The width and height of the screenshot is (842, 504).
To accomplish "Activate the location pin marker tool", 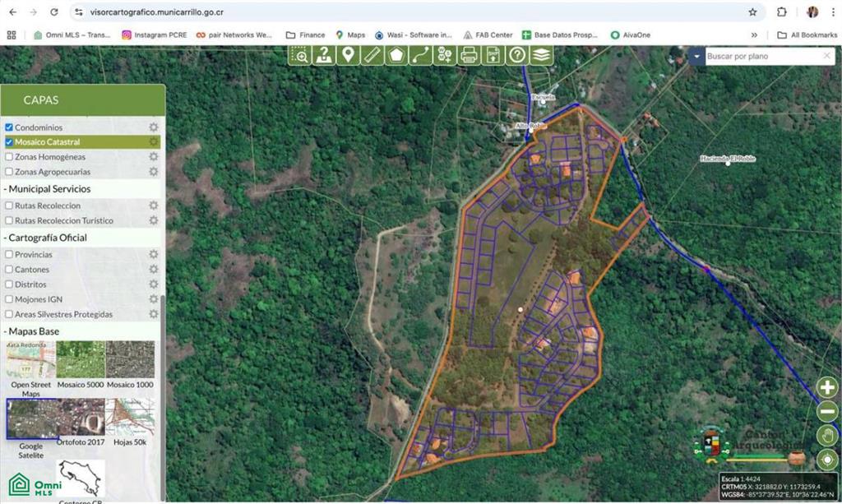I will [x=349, y=55].
